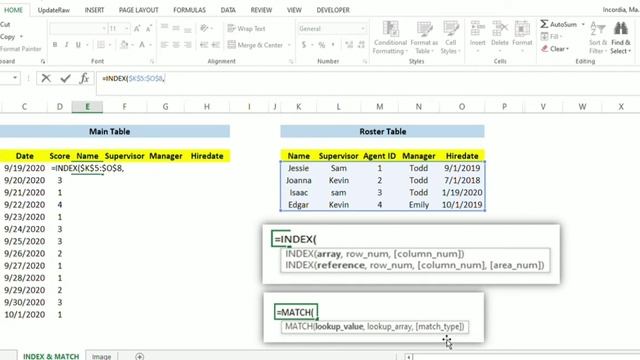Click the Fill Color bucket icon
The width and height of the screenshot is (640, 360).
(124, 44)
